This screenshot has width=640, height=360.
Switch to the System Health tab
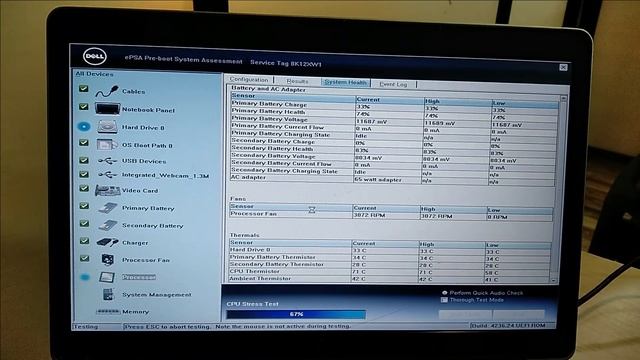click(x=345, y=82)
